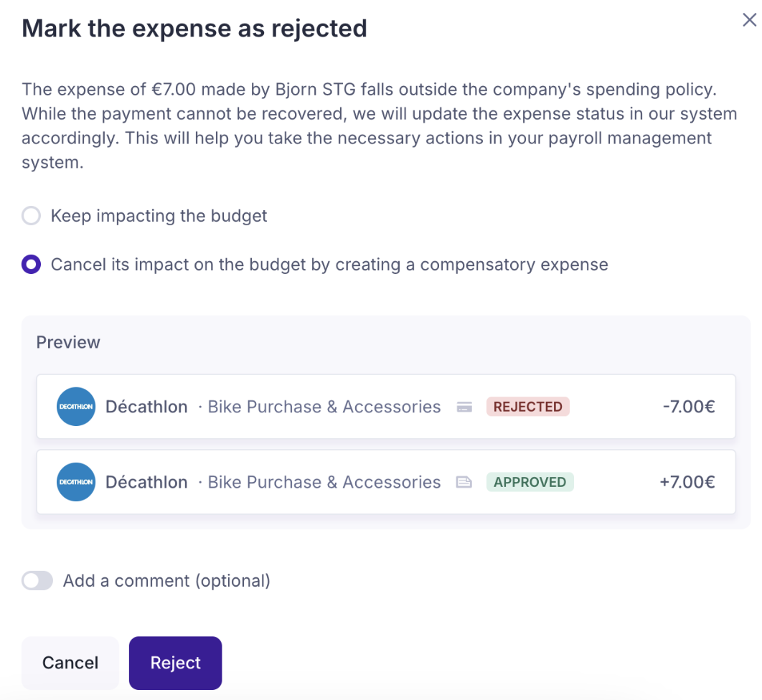The width and height of the screenshot is (762, 700).
Task: Enable the Add a comment toggle
Action: click(x=37, y=581)
